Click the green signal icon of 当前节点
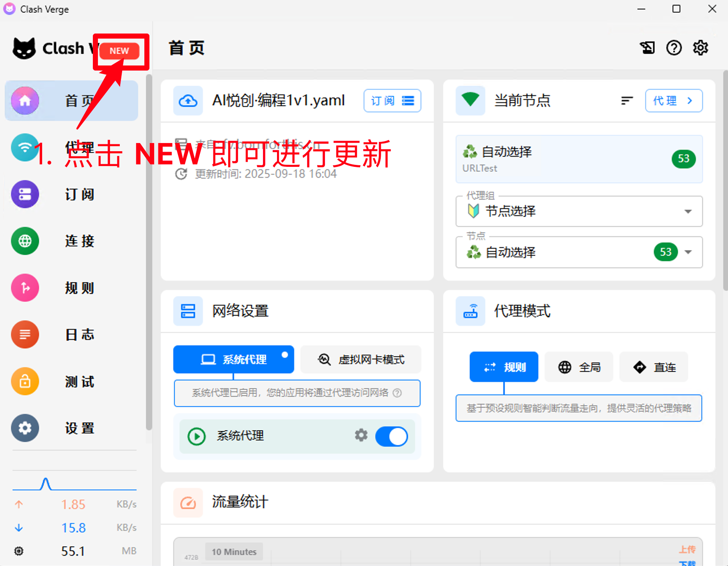The width and height of the screenshot is (728, 566). 471,101
